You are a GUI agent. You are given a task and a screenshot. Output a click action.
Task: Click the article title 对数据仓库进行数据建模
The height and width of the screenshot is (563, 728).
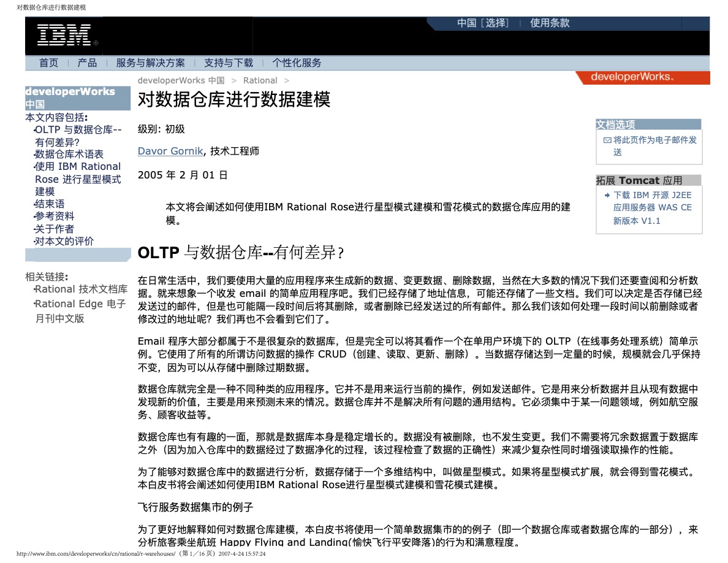click(x=234, y=99)
